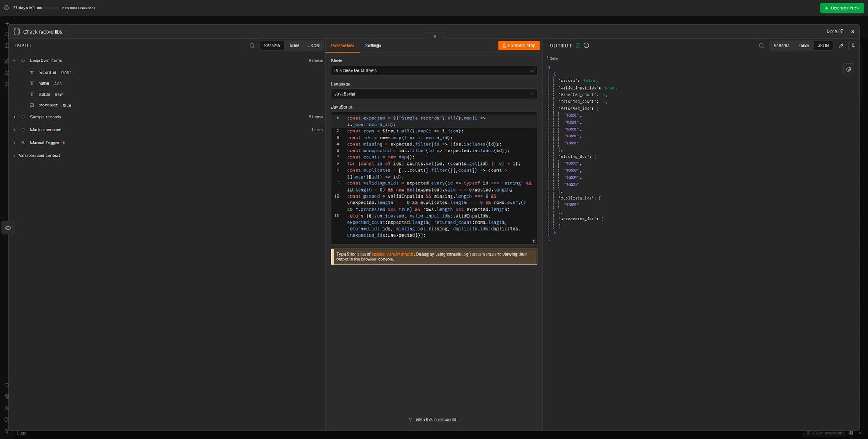This screenshot has height=439, width=868.
Task: Click the output info circle icon
Action: click(x=586, y=46)
